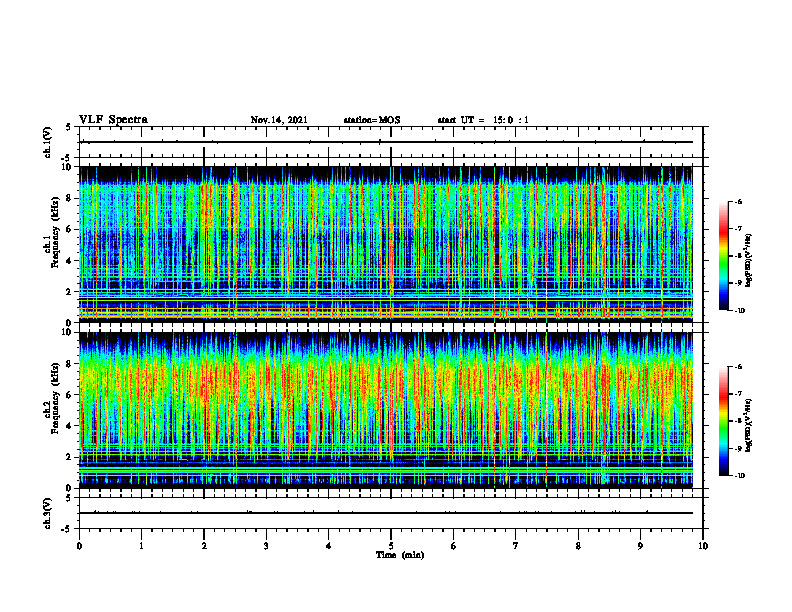Click the "9" tick on the Time axis
The width and height of the screenshot is (792, 612).
pos(640,546)
